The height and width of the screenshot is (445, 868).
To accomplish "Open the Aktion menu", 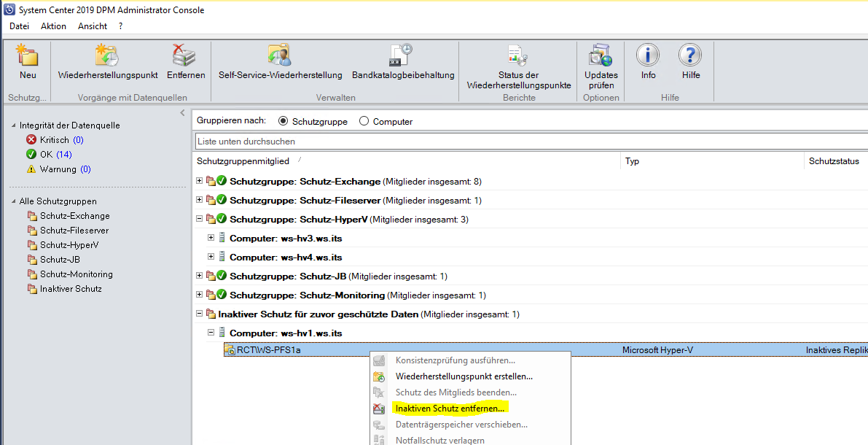I will [54, 26].
